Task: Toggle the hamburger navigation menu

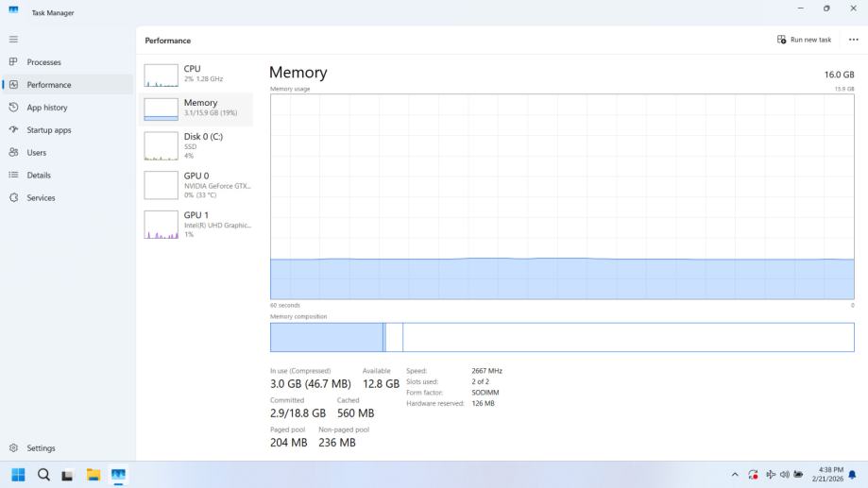Action: click(13, 39)
